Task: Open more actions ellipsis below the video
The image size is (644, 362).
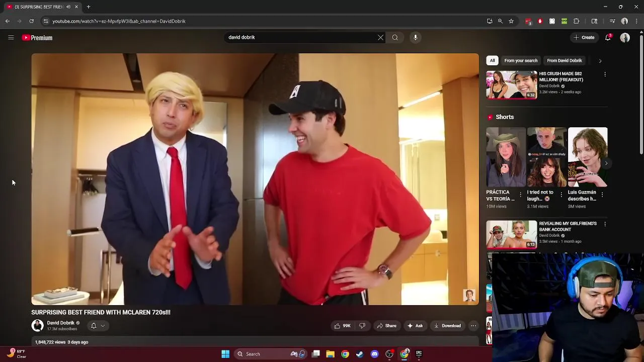Action: [473, 326]
